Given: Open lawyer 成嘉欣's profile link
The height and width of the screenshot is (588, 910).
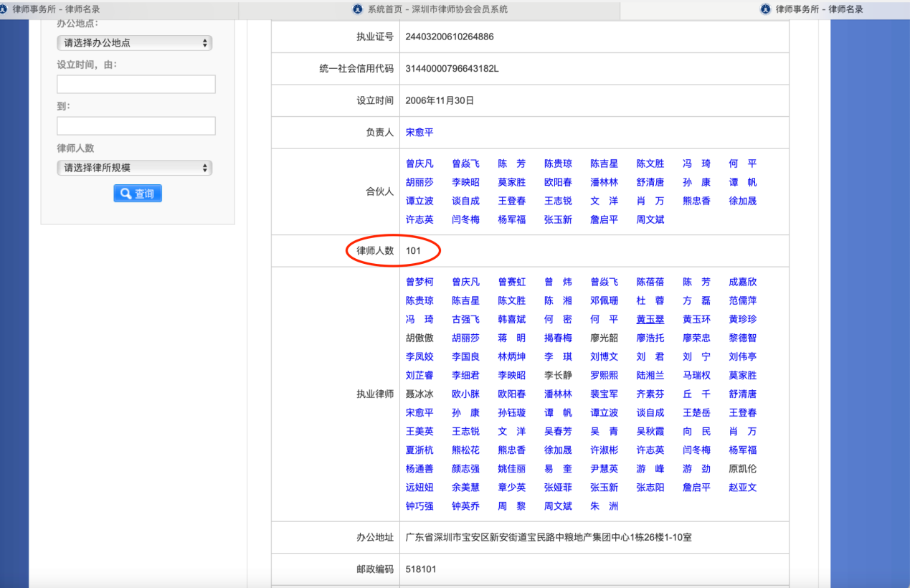Looking at the screenshot, I should [x=743, y=282].
